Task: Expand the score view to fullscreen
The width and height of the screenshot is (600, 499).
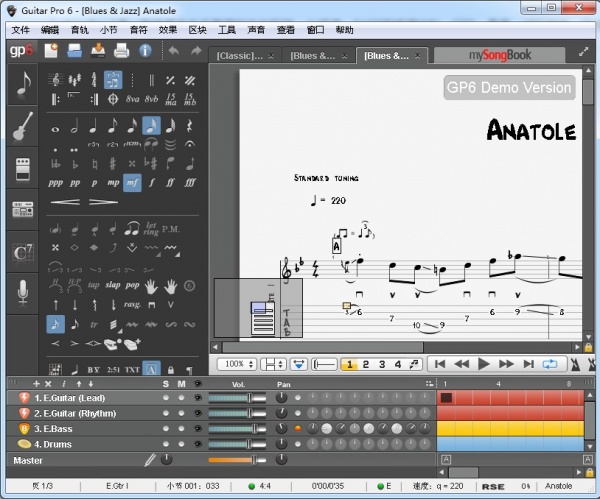Action: (583, 52)
